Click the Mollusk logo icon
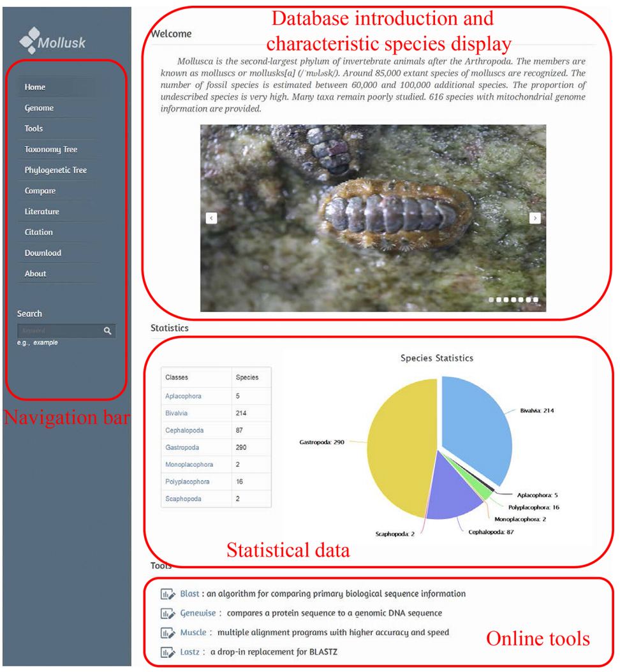 click(29, 41)
